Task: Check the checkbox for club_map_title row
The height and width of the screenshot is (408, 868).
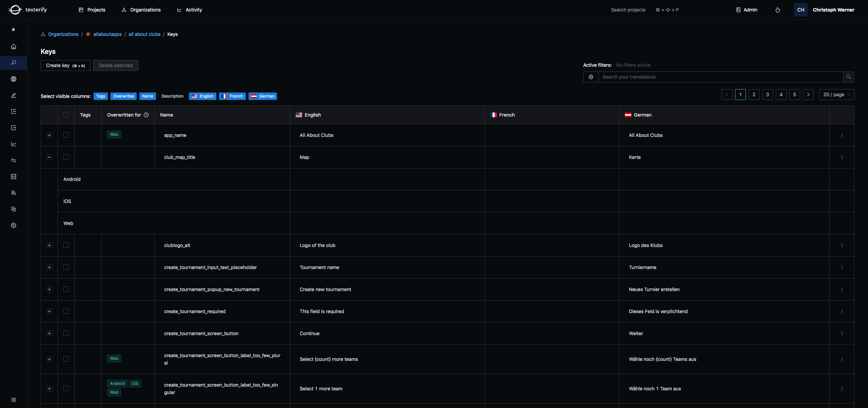Action: [x=66, y=157]
